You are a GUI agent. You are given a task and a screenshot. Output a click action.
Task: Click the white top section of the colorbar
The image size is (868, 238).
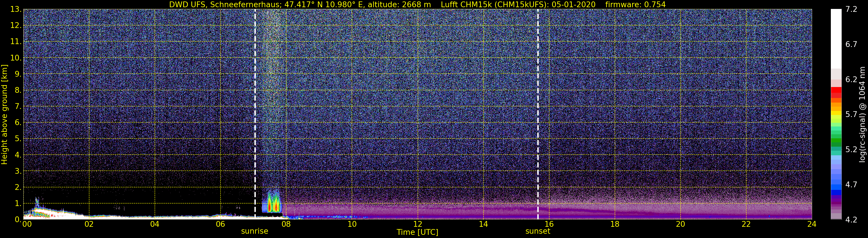(x=836, y=39)
